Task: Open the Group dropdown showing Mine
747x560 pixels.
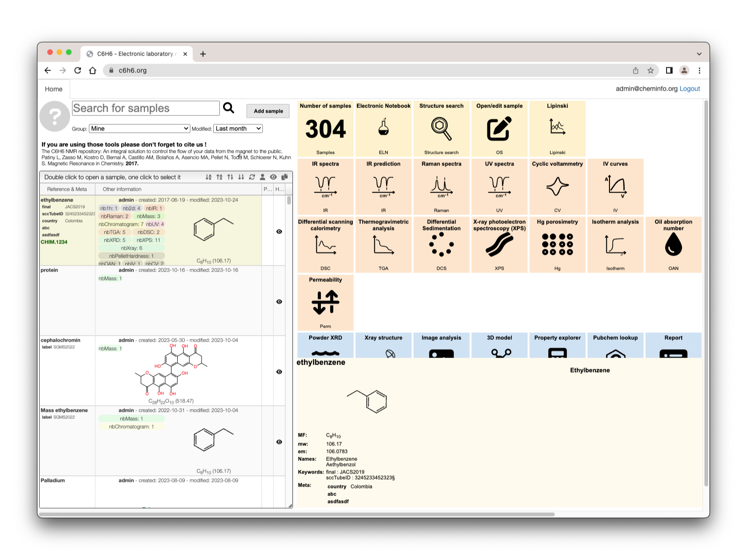Action: 139,129
